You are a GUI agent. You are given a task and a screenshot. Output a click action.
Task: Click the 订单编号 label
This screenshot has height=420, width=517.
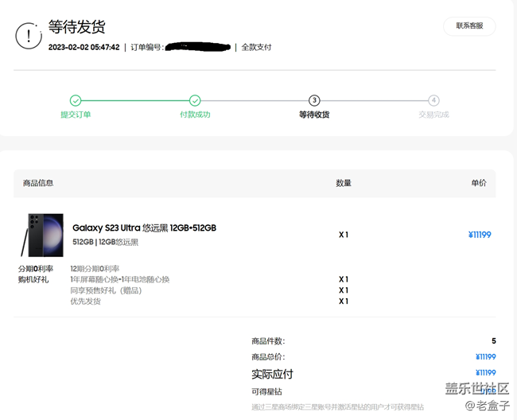point(147,48)
